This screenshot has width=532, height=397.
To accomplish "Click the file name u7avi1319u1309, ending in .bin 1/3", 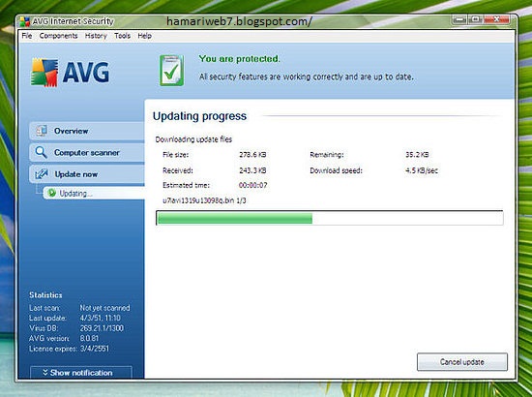I will [x=204, y=200].
